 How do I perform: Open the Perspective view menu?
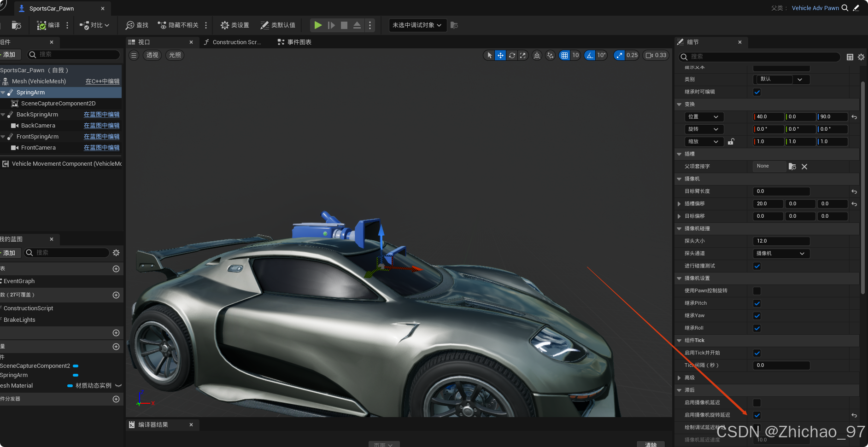click(x=152, y=55)
